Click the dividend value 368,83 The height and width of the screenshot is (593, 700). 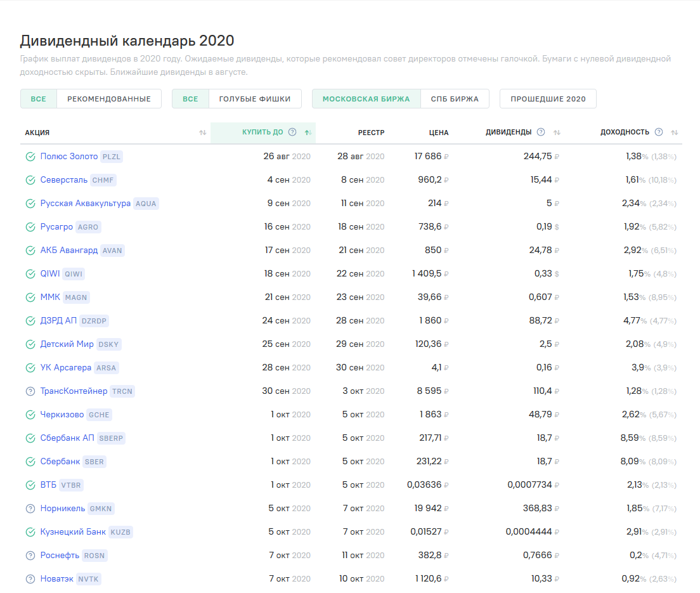pyautogui.click(x=538, y=508)
